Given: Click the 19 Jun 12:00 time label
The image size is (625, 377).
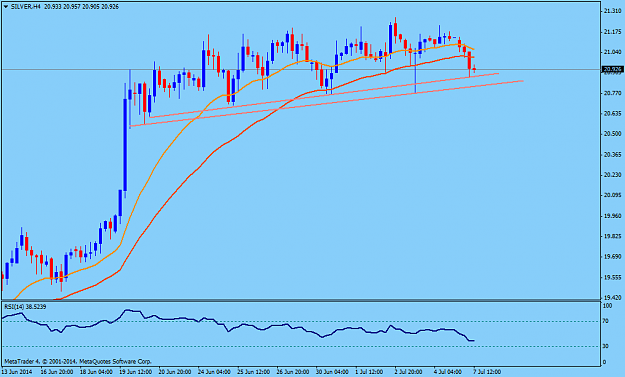Looking at the screenshot, I should (x=136, y=372).
